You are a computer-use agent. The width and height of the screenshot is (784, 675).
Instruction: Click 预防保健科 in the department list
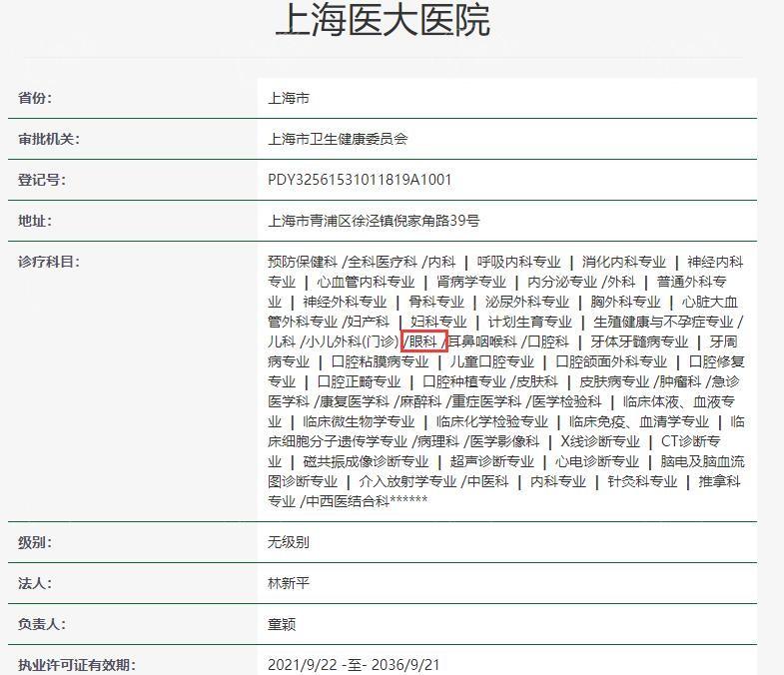tap(303, 262)
